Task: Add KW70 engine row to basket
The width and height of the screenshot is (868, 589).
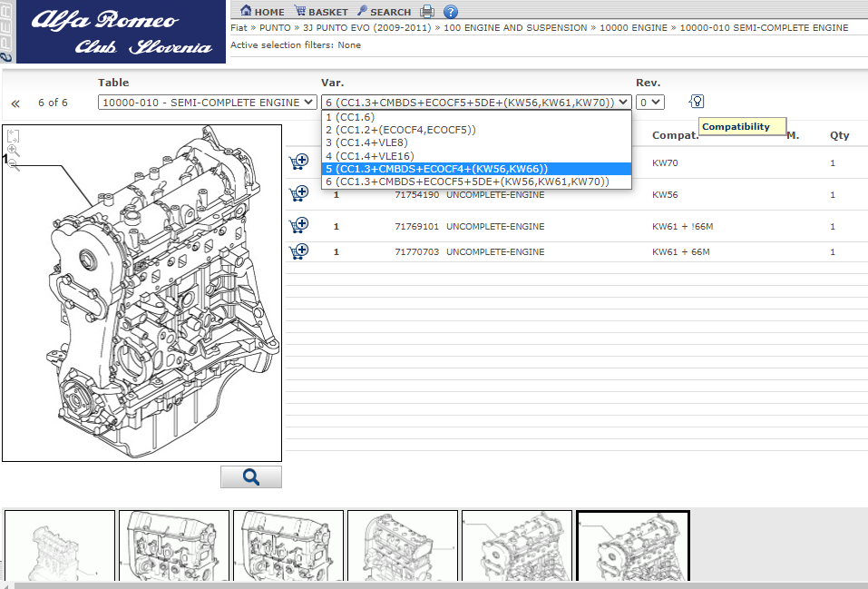Action: click(x=299, y=162)
